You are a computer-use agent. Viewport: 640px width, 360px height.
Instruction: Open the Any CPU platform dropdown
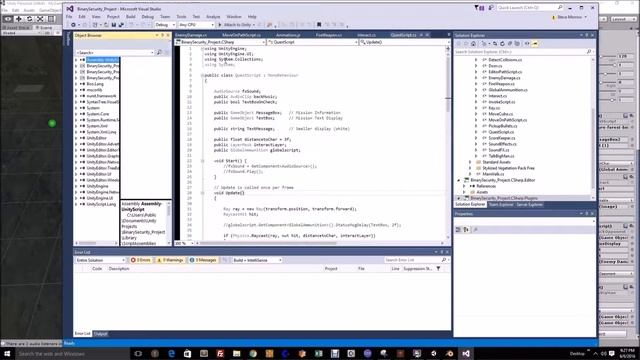[196, 25]
